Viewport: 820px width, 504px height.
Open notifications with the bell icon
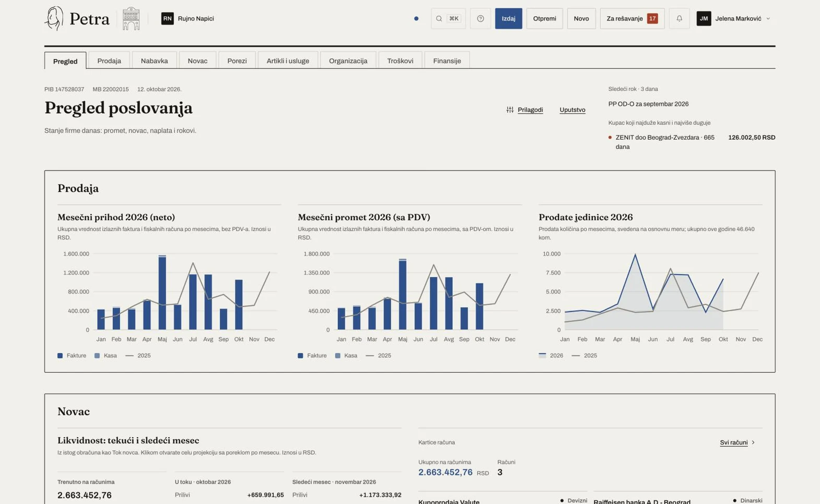point(680,18)
